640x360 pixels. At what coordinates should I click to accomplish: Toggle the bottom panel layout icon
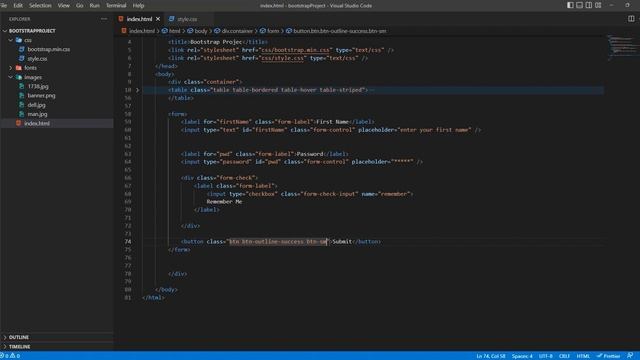coord(580,5)
